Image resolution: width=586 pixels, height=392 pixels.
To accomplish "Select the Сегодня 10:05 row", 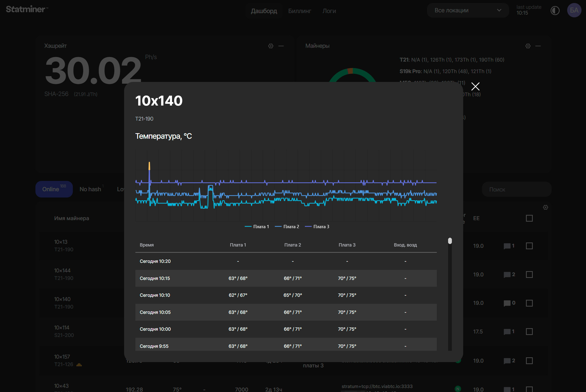I will click(x=286, y=312).
